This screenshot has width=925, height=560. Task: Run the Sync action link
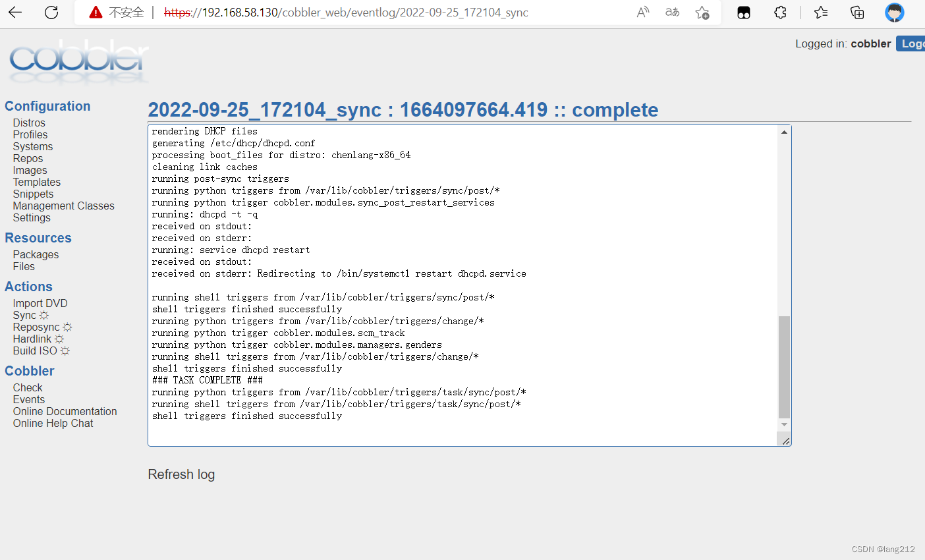(24, 315)
